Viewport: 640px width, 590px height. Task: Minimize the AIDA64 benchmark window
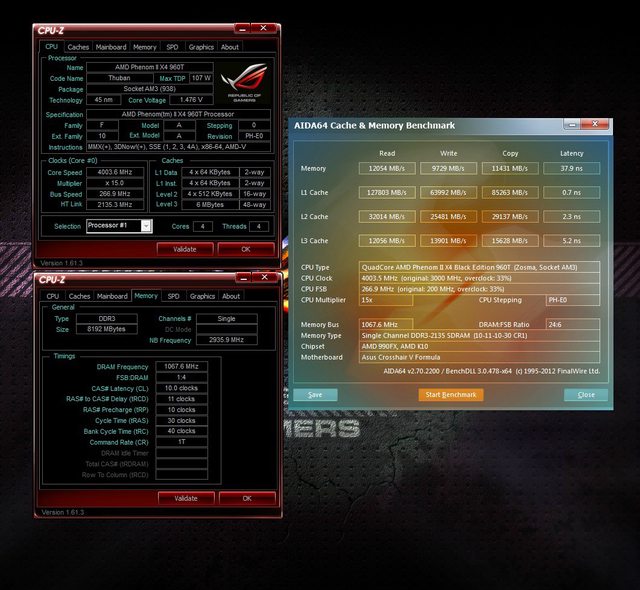572,124
